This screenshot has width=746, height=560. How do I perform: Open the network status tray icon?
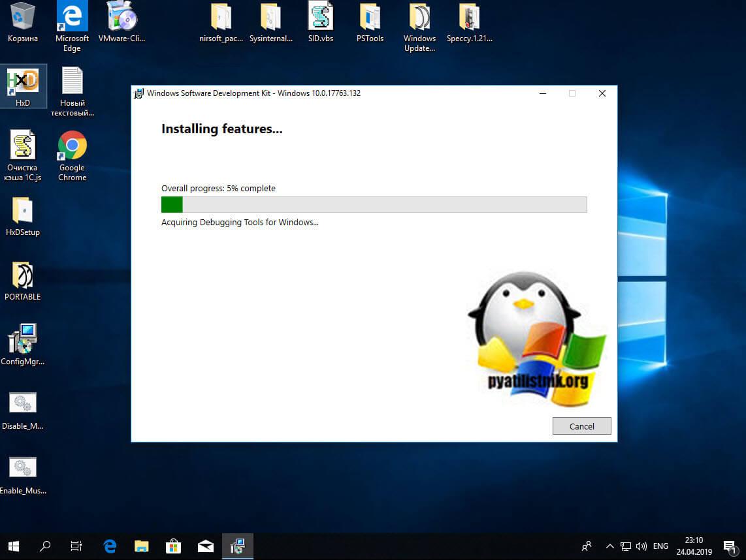point(626,547)
